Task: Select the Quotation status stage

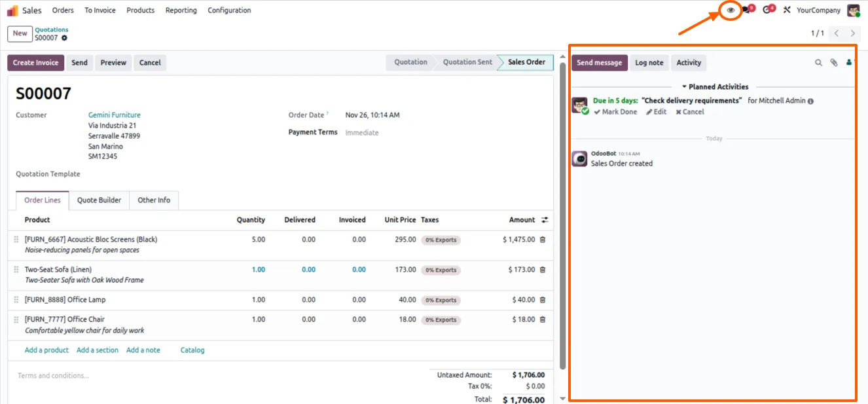Action: pyautogui.click(x=410, y=62)
